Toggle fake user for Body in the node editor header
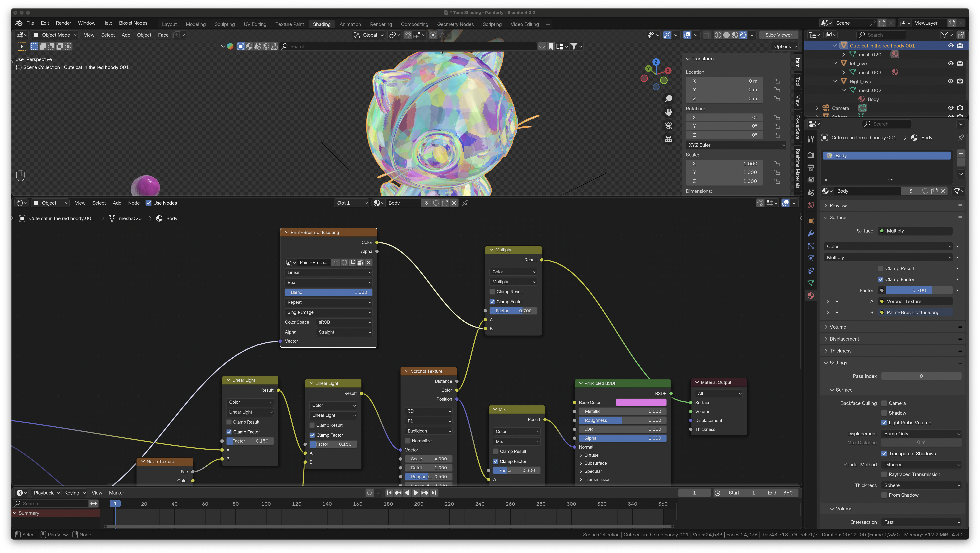Viewport: 980px width, 553px height. pyautogui.click(x=436, y=203)
